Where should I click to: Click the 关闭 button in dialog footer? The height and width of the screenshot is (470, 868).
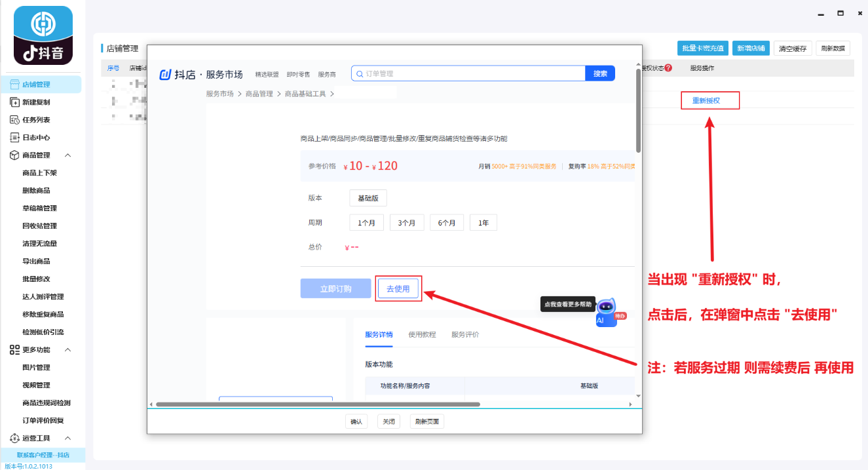pyautogui.click(x=388, y=421)
